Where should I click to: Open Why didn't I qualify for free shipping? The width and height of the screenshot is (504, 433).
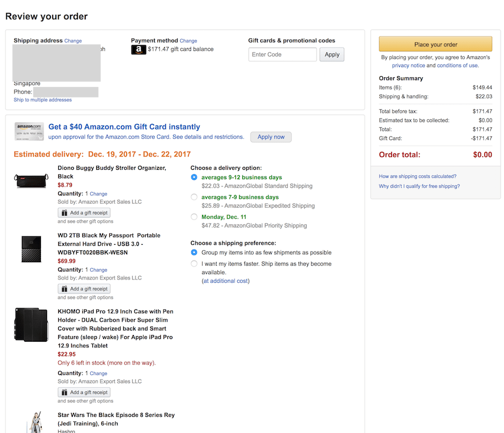click(419, 187)
